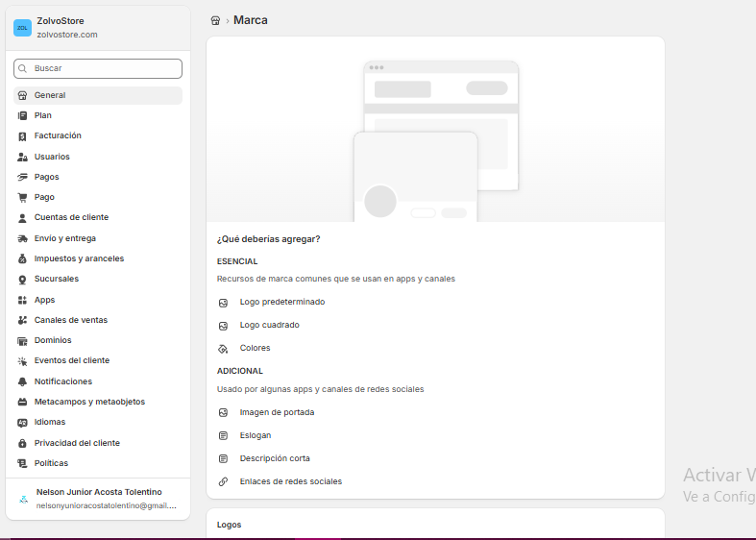Open Facturación from the sidebar

(x=98, y=136)
